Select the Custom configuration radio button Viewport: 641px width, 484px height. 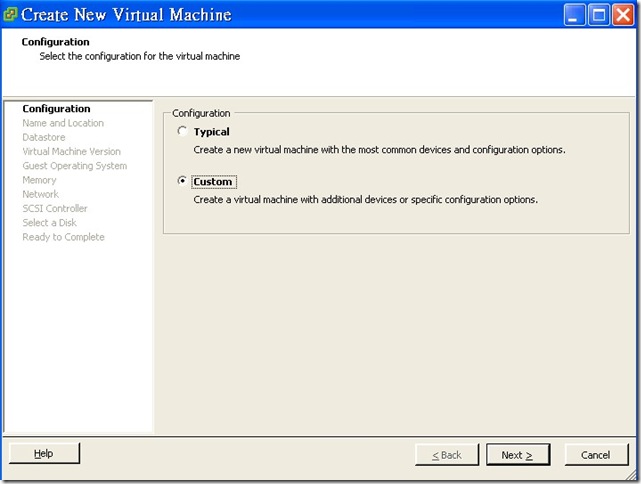point(181,182)
